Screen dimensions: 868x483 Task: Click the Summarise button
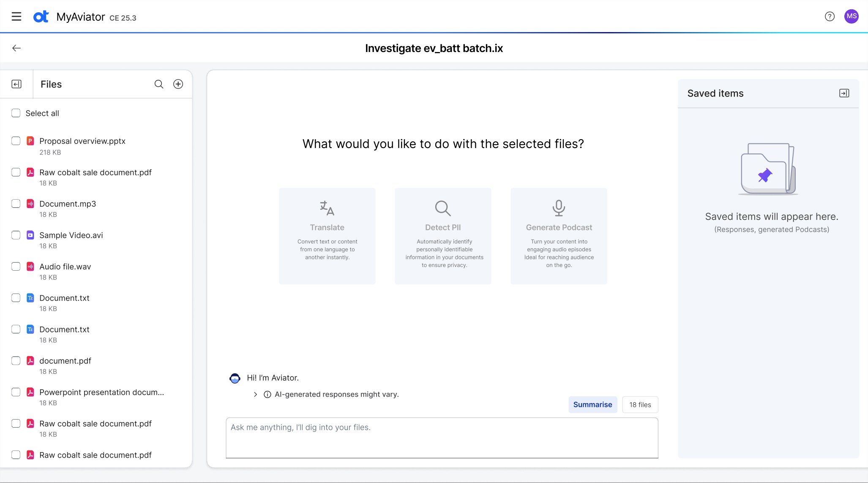[592, 405]
